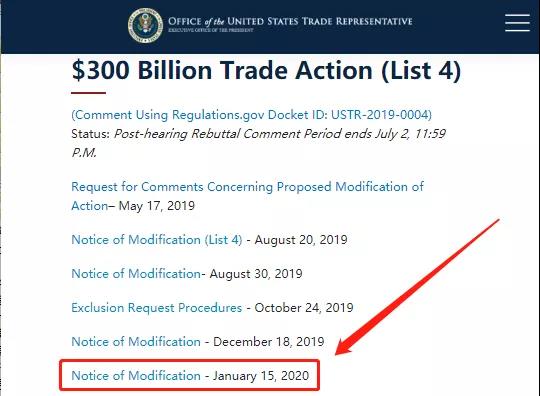Image resolution: width=540 pixels, height=396 pixels.
Task: Open the Exclusion Request Procedures link
Action: click(x=157, y=308)
